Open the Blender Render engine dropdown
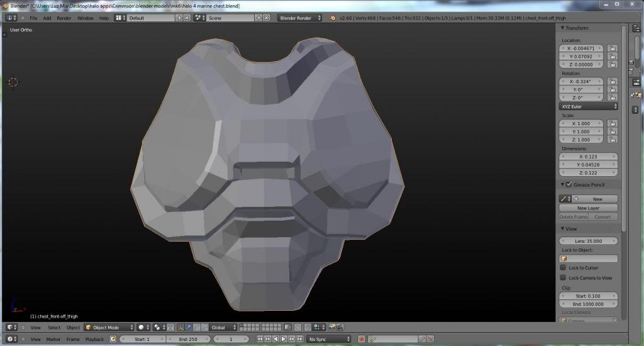The image size is (644, 346). pyautogui.click(x=299, y=18)
